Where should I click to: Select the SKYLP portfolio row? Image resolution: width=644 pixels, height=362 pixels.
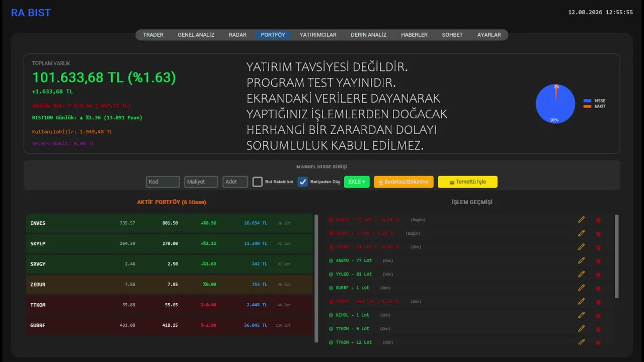tap(170, 243)
